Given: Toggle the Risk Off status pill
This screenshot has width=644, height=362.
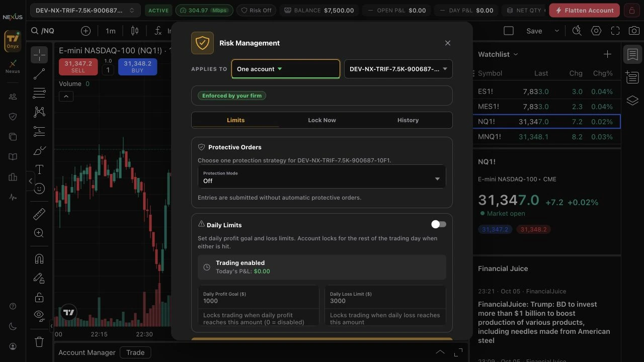Looking at the screenshot, I should pyautogui.click(x=257, y=10).
